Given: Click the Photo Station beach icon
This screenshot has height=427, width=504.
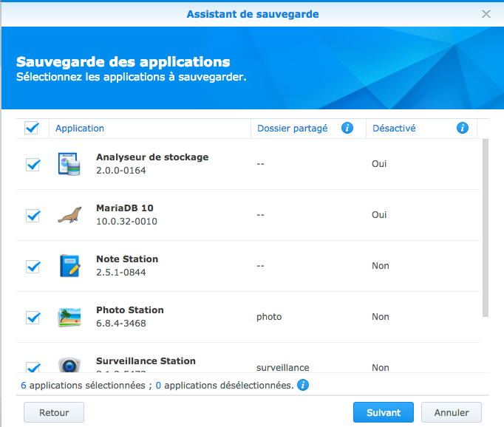Looking at the screenshot, I should click(x=69, y=317).
